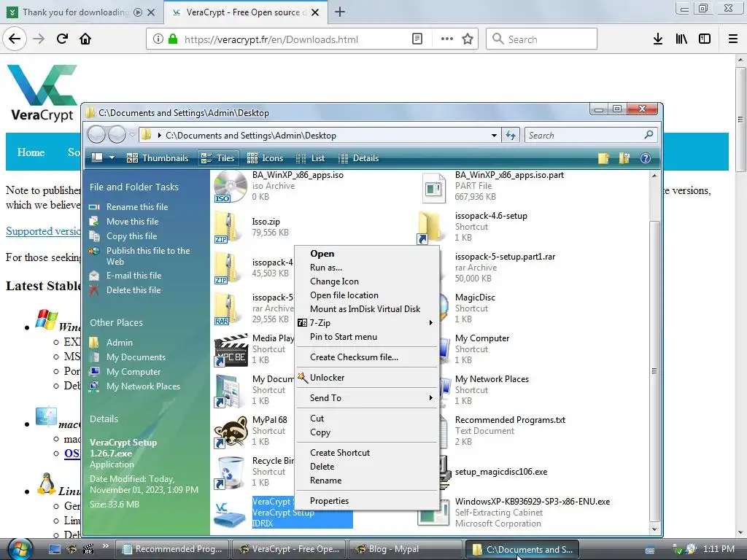
Task: Open My Network Places in sidebar
Action: pyautogui.click(x=143, y=386)
